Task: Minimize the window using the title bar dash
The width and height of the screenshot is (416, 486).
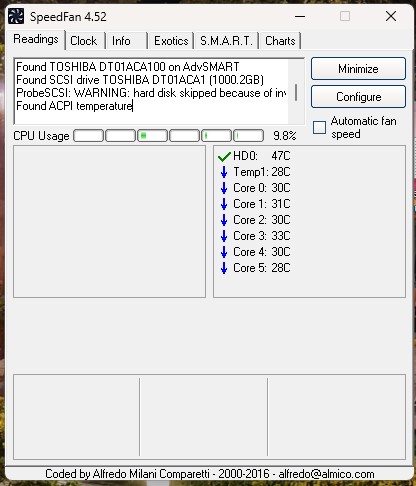Action: pyautogui.click(x=300, y=16)
